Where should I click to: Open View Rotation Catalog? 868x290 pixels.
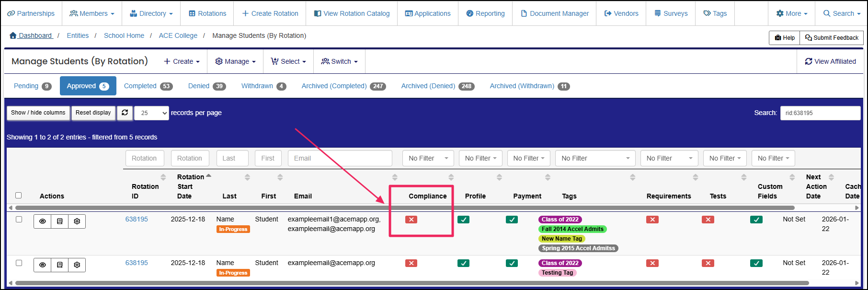[352, 13]
